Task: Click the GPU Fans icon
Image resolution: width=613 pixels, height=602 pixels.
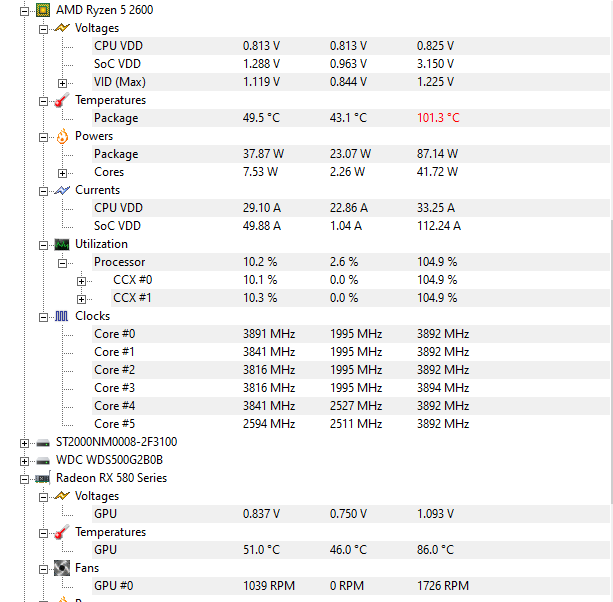Action: click(x=62, y=568)
